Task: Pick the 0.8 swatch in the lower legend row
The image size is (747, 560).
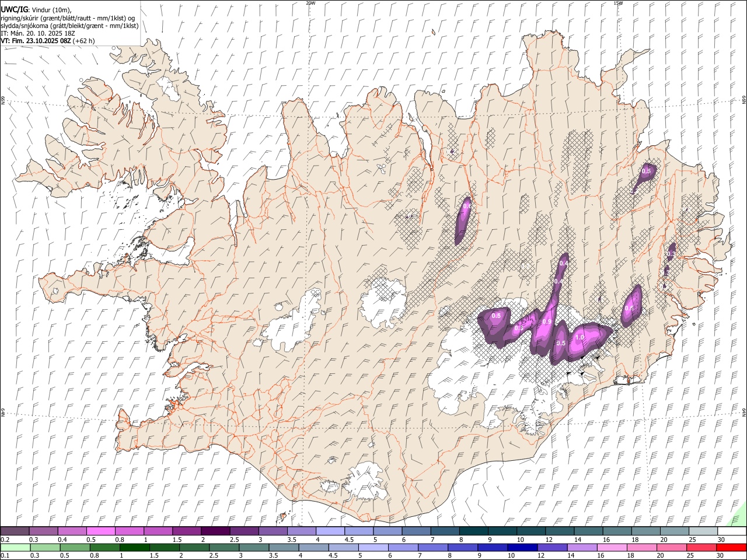Action: pos(104,548)
